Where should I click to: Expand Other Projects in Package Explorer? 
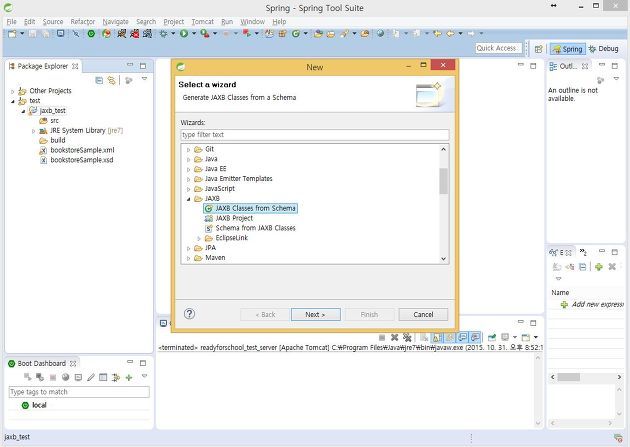12,92
